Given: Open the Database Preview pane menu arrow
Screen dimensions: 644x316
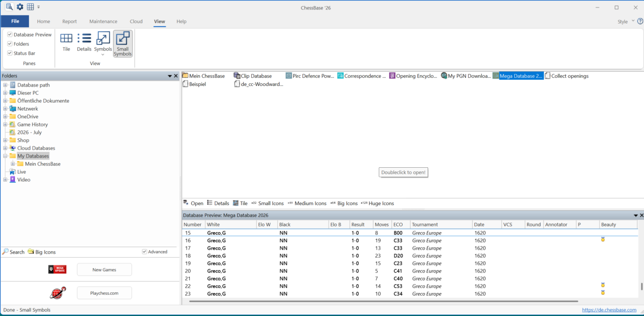Looking at the screenshot, I should [636, 215].
